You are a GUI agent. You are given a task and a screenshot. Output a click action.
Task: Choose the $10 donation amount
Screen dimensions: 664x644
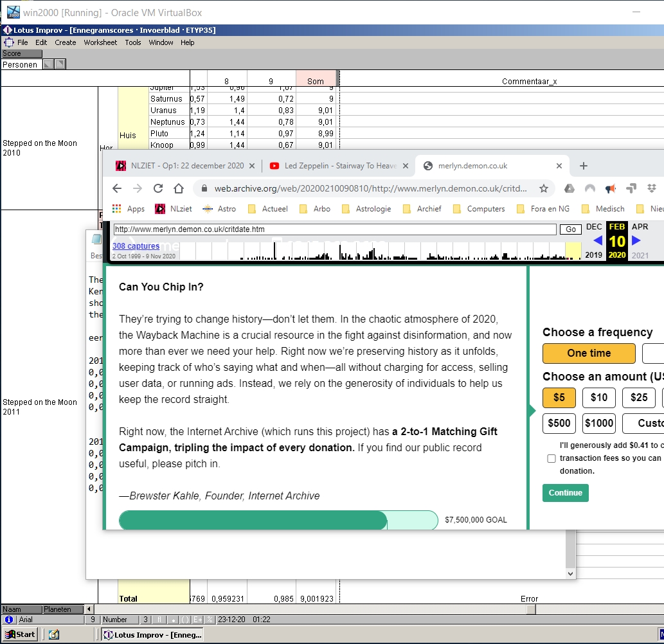pos(599,398)
